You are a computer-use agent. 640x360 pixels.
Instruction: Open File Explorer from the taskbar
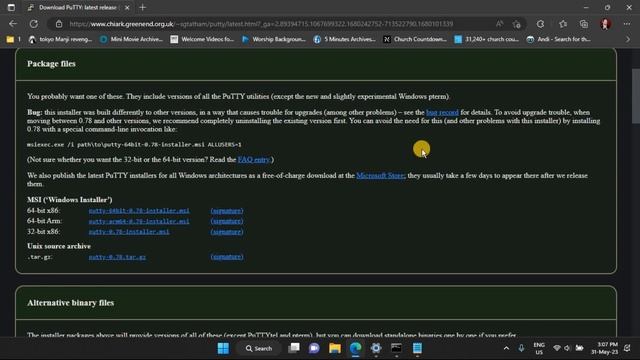335,348
